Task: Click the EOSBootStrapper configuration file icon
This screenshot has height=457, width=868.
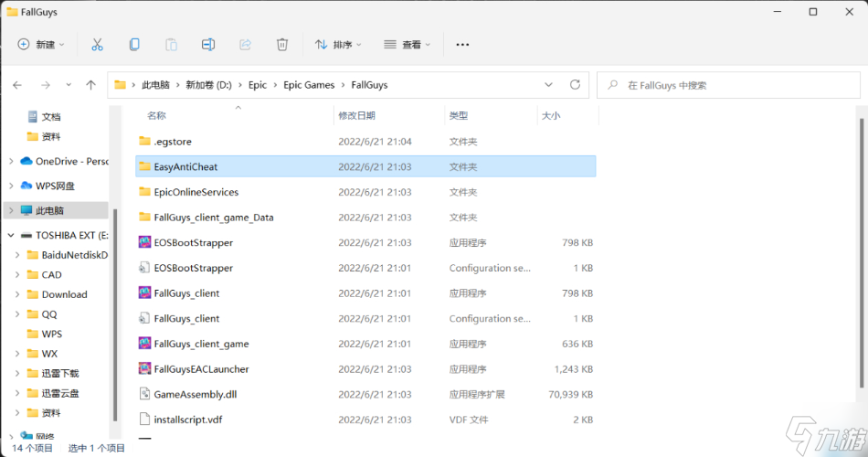Action: 144,268
